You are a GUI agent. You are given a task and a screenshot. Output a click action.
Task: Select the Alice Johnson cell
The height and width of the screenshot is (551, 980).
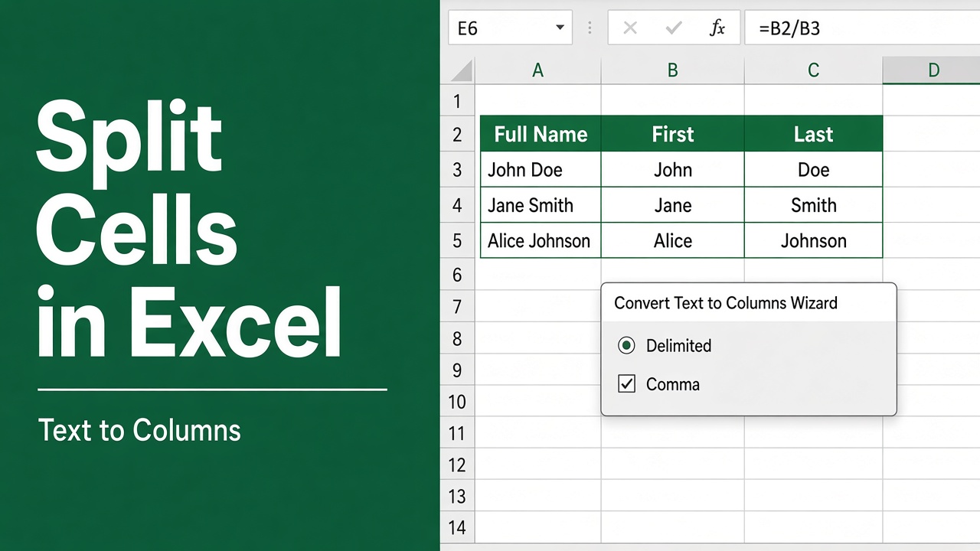point(541,240)
